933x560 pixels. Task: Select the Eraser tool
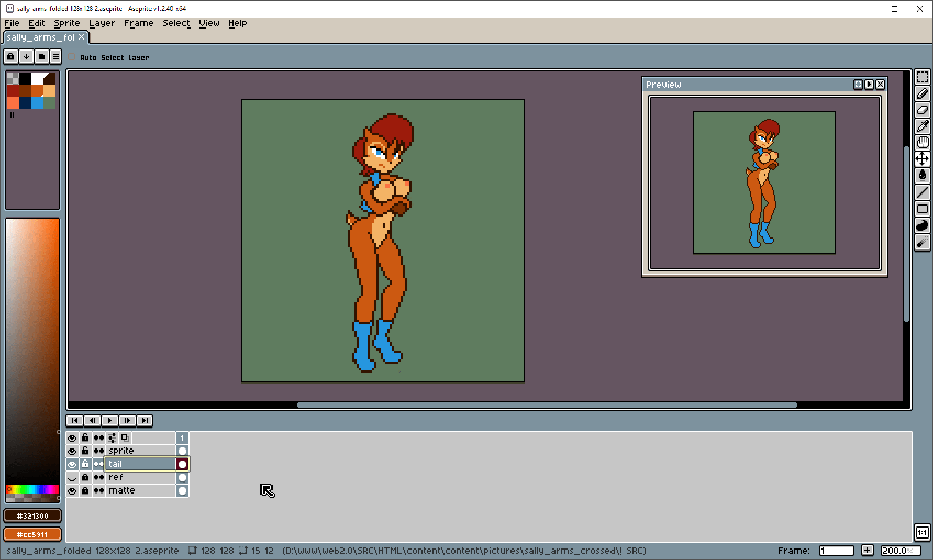point(922,110)
